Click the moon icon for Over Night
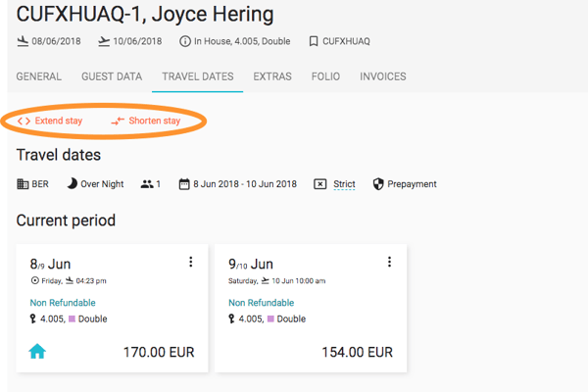 click(x=72, y=183)
